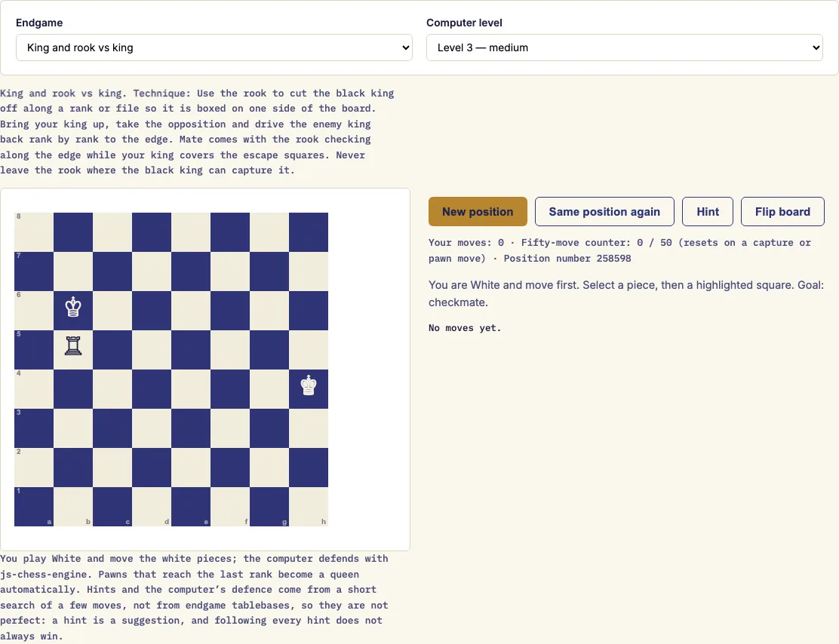Click board square e5
The height and width of the screenshot is (644, 839).
click(x=191, y=350)
